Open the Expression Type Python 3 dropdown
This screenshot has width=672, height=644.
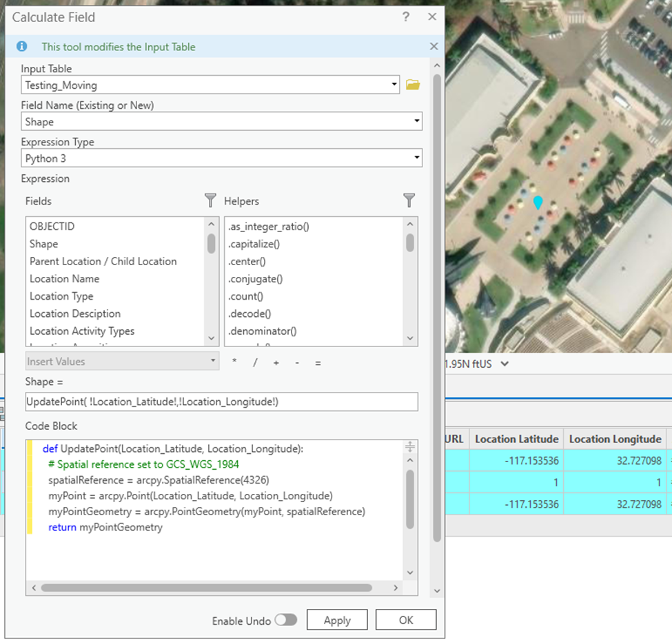(416, 158)
